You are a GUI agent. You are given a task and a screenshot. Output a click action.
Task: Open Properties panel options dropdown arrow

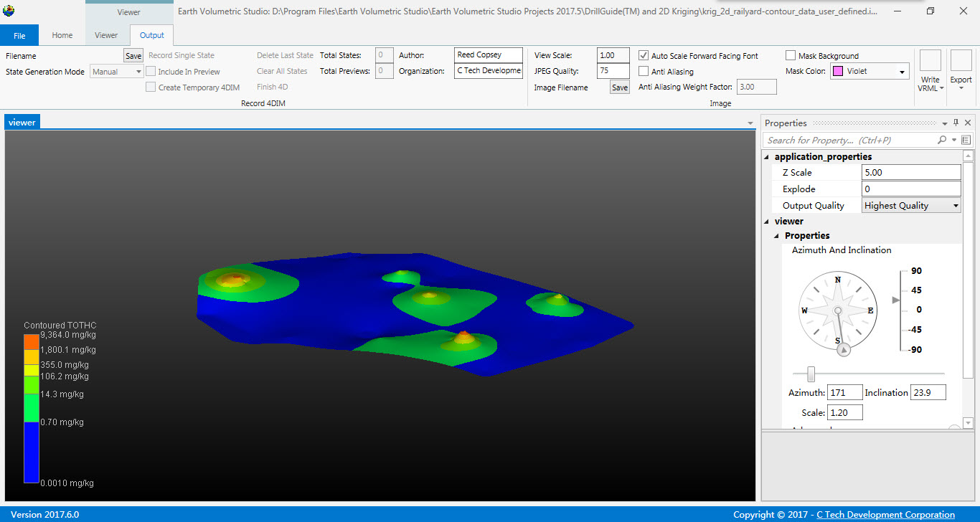[945, 123]
